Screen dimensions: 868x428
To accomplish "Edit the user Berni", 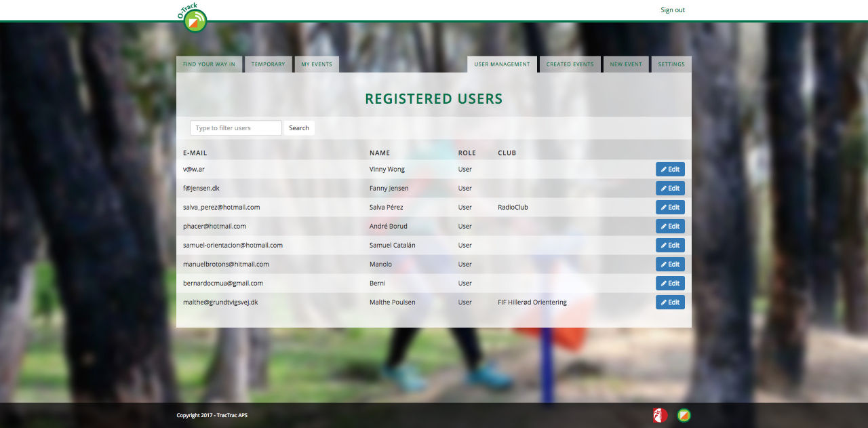I will pyautogui.click(x=670, y=284).
